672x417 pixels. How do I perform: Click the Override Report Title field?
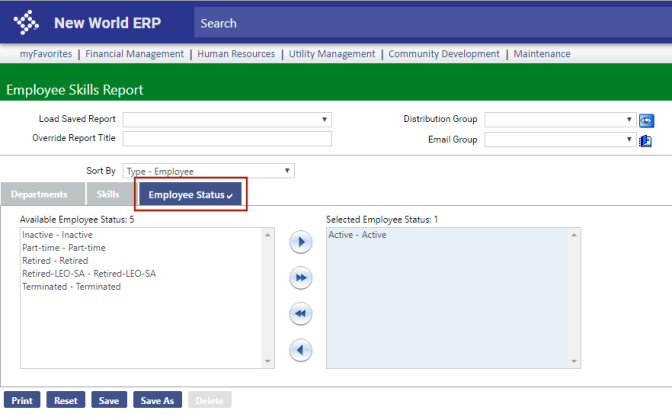pos(227,139)
